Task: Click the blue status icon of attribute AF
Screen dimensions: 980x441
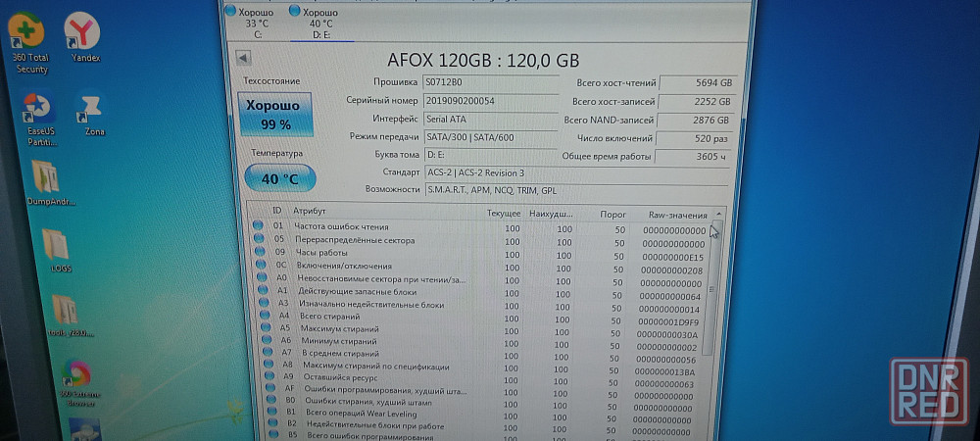Action: pos(270,388)
